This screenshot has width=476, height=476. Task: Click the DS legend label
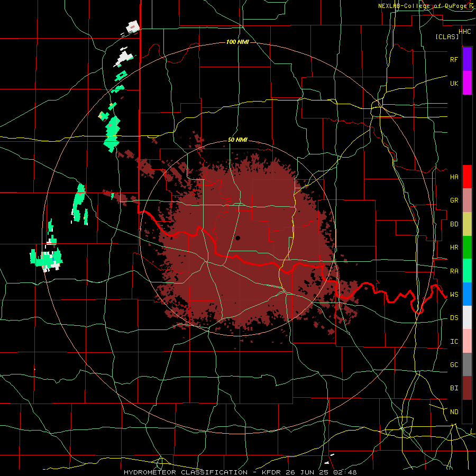click(x=454, y=318)
